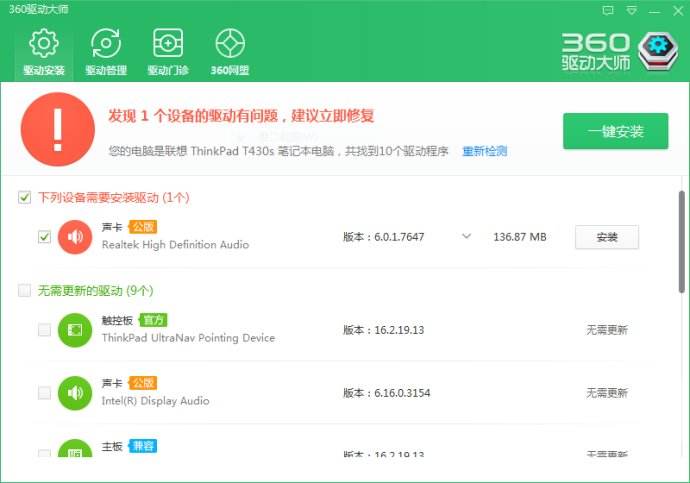Click the ThinkPad UltraNav touchpad icon
690x483 pixels.
click(75, 330)
